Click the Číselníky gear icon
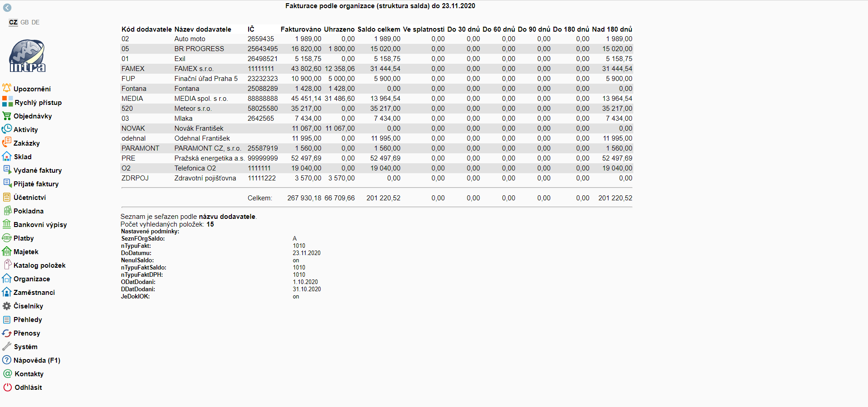This screenshot has height=407, width=868. coord(7,306)
